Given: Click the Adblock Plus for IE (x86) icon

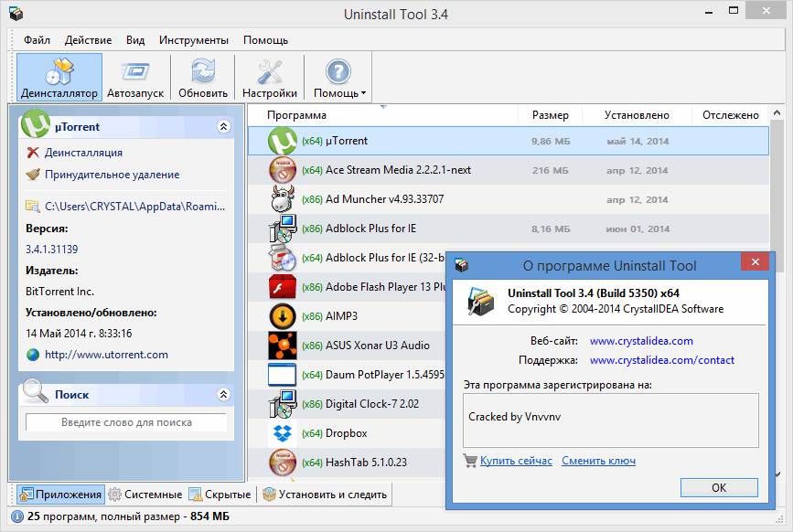Looking at the screenshot, I should (x=283, y=229).
